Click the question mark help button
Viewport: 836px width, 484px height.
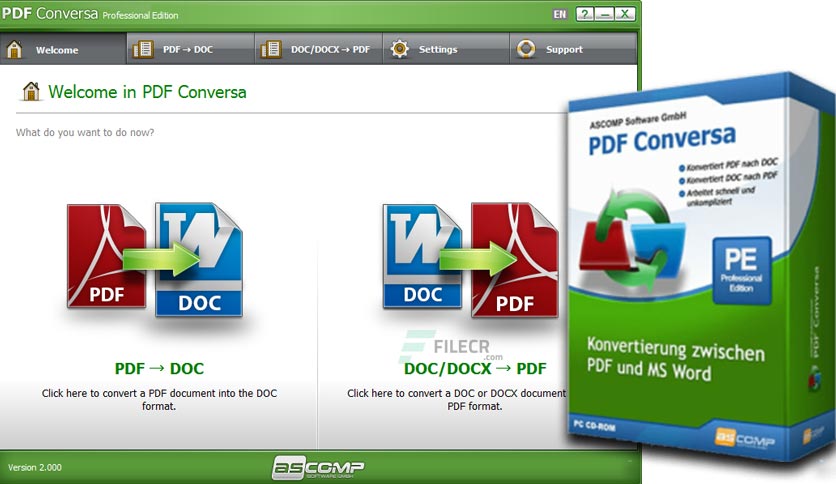pos(585,14)
